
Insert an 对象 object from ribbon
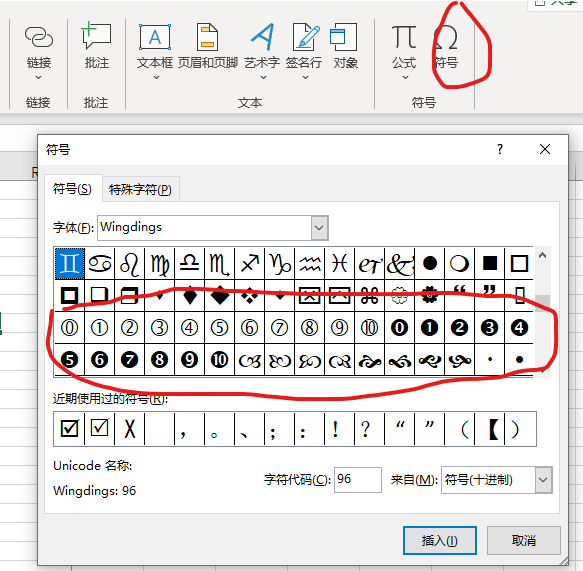(x=345, y=46)
